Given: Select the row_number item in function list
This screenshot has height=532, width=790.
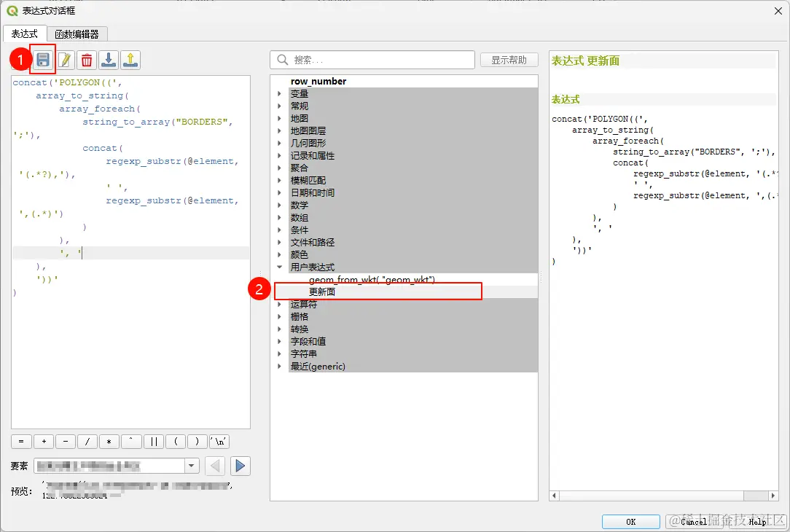Looking at the screenshot, I should tap(318, 81).
